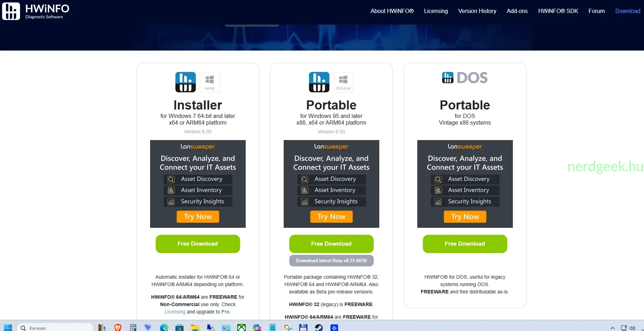The height and width of the screenshot is (331, 644).
Task: Follow the Pro upgrade link
Action: pos(225,312)
